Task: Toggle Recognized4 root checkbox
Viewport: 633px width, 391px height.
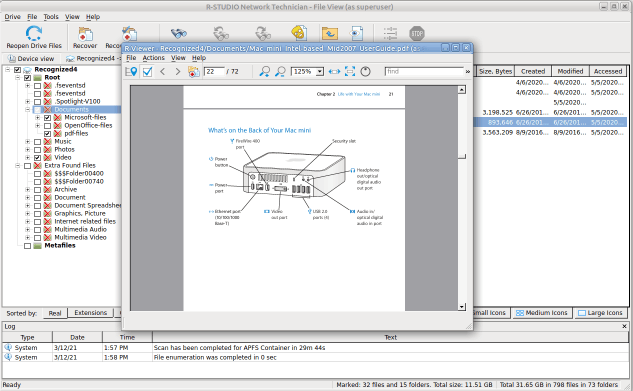Action: click(x=17, y=69)
